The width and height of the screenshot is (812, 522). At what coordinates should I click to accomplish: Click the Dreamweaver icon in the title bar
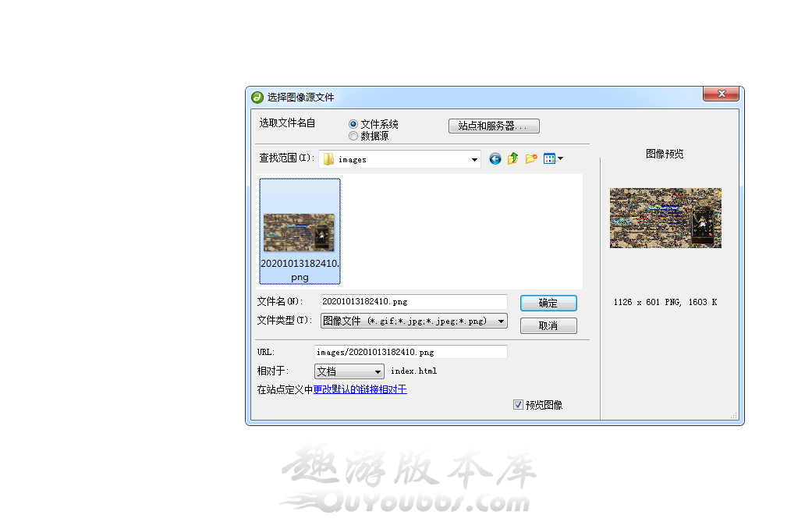257,98
